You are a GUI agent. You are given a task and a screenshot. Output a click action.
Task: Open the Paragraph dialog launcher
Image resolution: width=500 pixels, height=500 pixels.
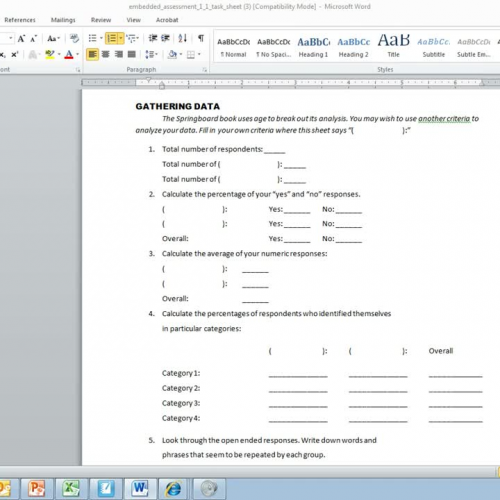point(204,70)
